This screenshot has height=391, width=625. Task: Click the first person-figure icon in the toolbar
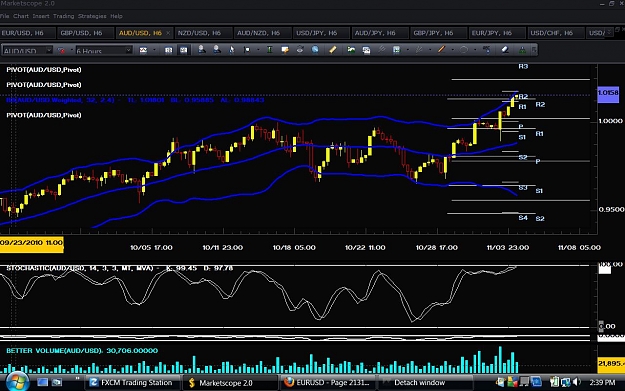(202, 49)
